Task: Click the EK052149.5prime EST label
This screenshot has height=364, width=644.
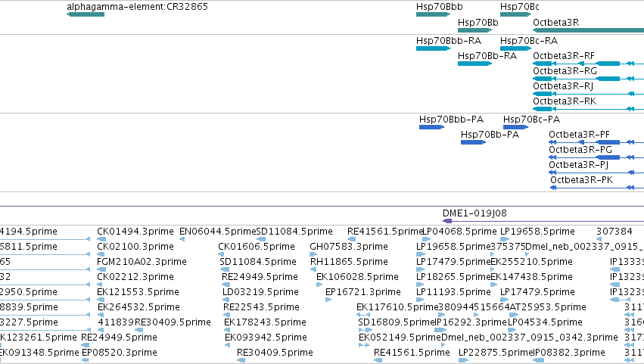Action: [400, 338]
